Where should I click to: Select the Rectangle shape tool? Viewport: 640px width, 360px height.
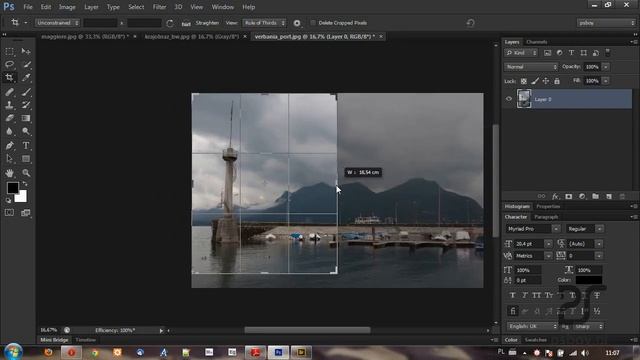(x=26, y=159)
